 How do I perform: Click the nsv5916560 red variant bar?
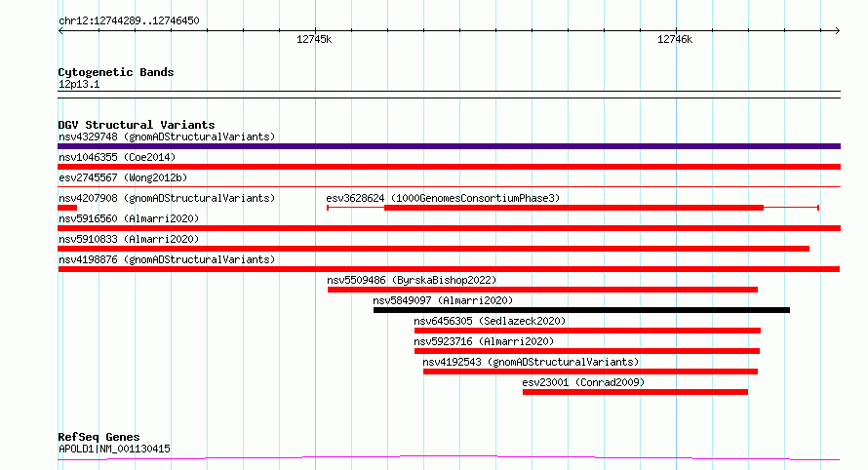[x=449, y=228]
